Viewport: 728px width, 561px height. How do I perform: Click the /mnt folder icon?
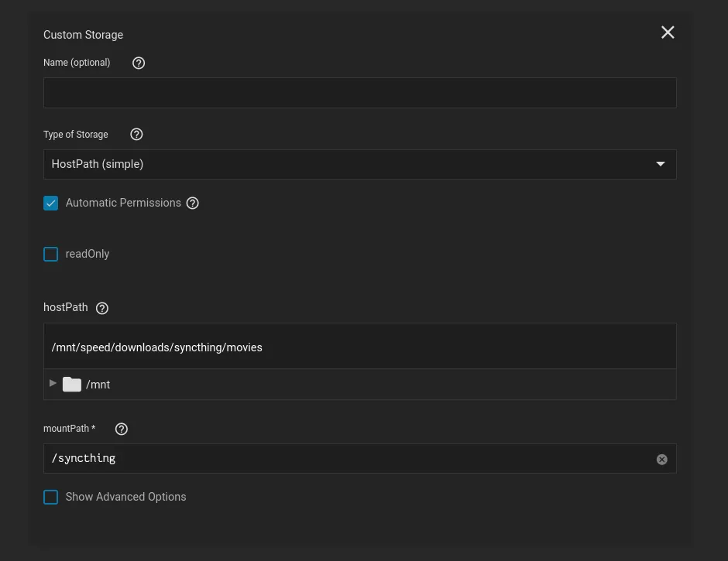(72, 385)
